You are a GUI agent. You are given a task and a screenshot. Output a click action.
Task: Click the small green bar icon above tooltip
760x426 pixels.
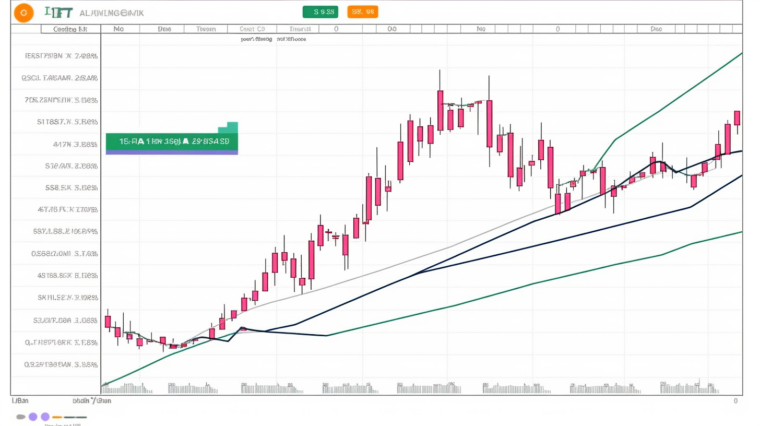[231, 127]
